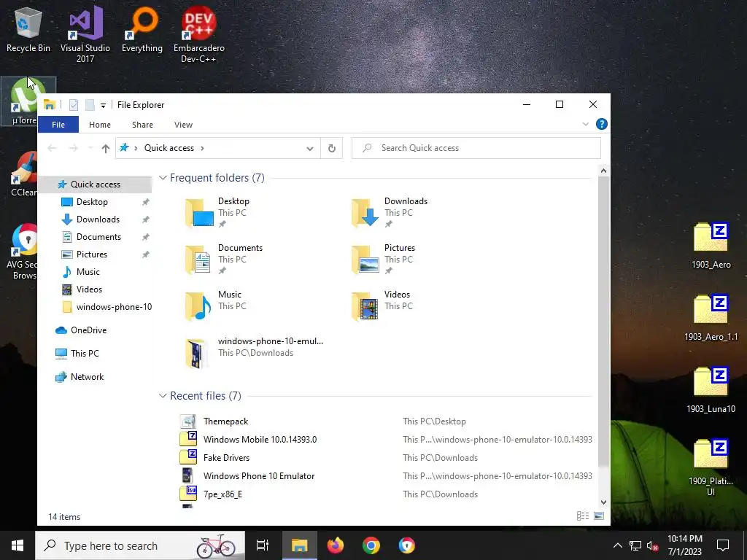Screen dimensions: 747x560
Task: Expand the chevron after Quick access in address bar
Action: click(x=203, y=148)
